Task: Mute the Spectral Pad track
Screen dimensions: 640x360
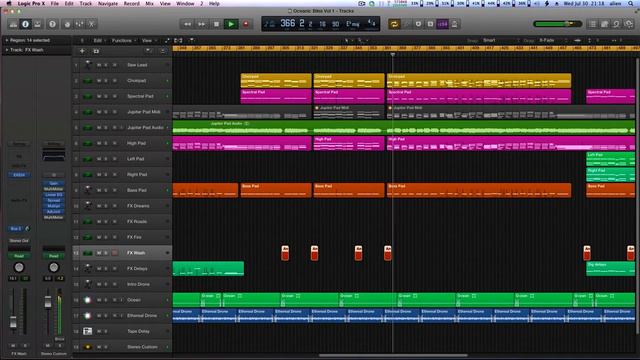Action: pyautogui.click(x=99, y=96)
